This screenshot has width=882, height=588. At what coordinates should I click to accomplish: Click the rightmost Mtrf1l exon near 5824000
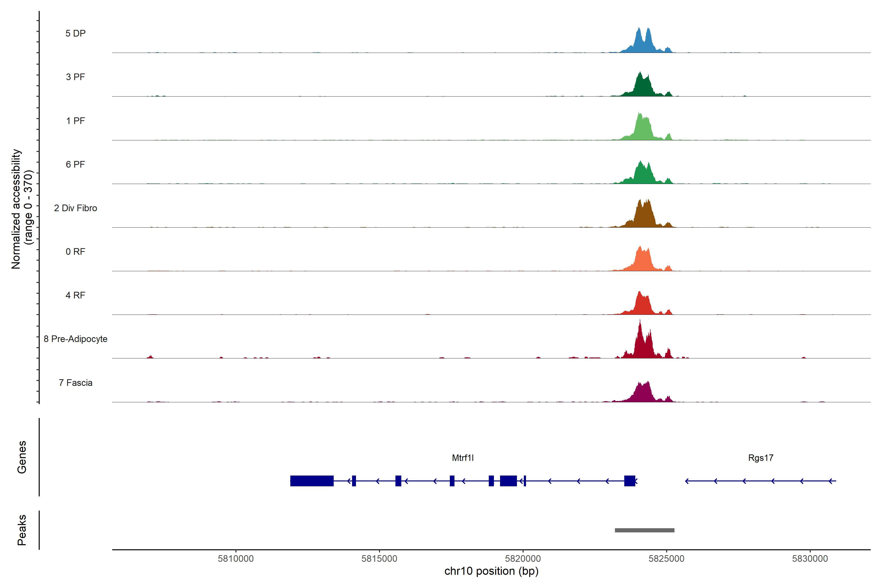(630, 481)
